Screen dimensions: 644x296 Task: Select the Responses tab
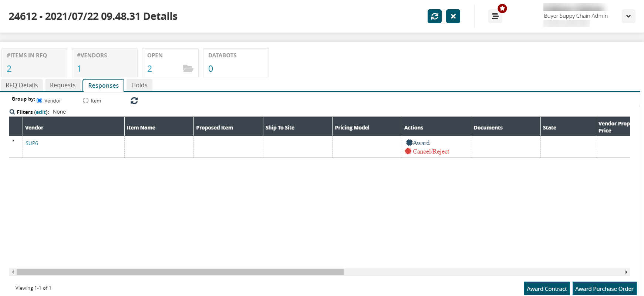(104, 85)
